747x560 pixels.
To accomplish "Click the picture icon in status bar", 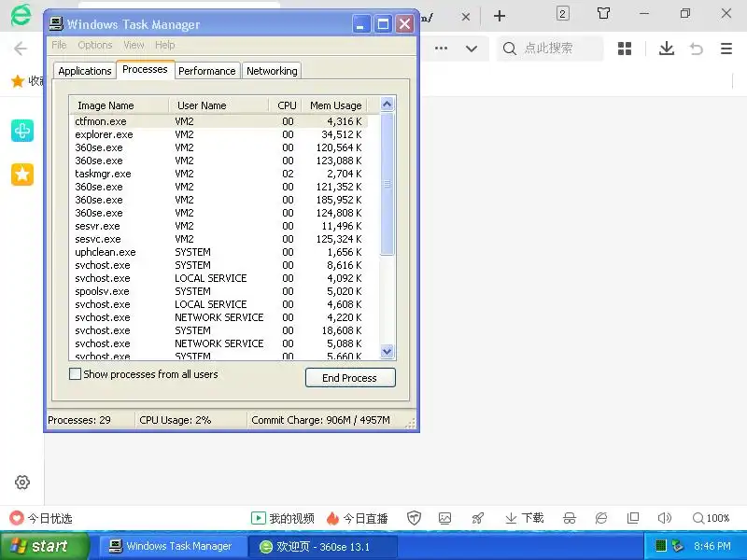I will coord(445,518).
